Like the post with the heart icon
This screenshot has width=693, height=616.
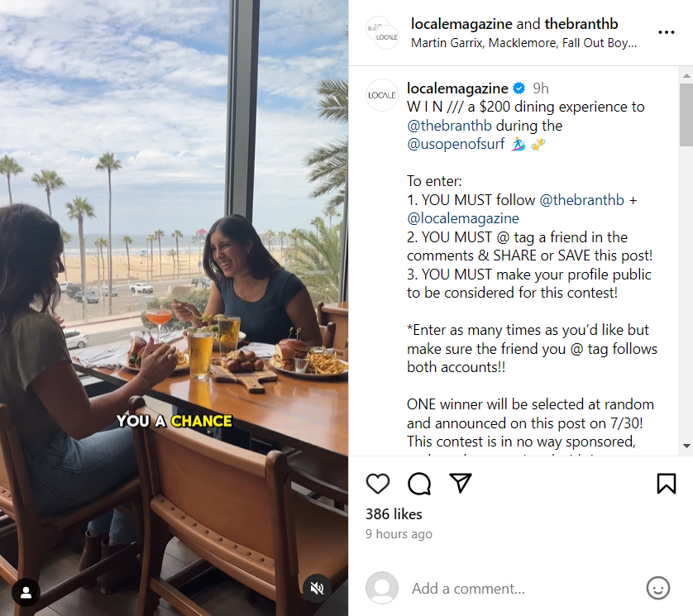[x=378, y=484]
